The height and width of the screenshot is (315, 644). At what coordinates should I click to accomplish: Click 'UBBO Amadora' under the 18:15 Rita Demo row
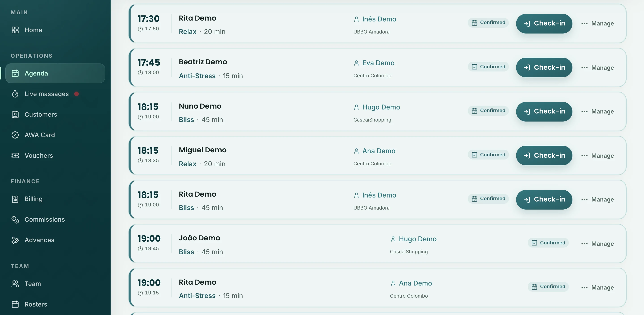(371, 208)
